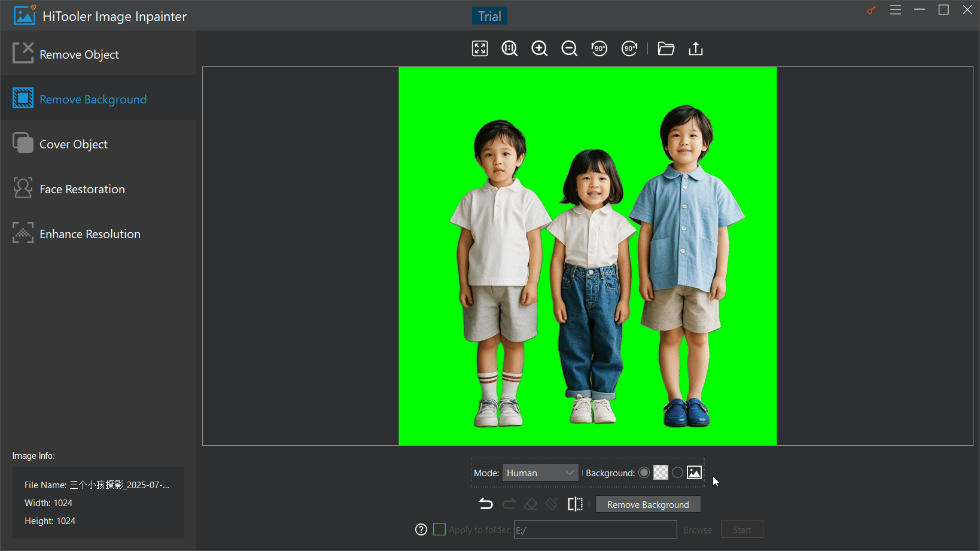980x551 pixels.
Task: Click the folder path input field
Action: coord(595,529)
